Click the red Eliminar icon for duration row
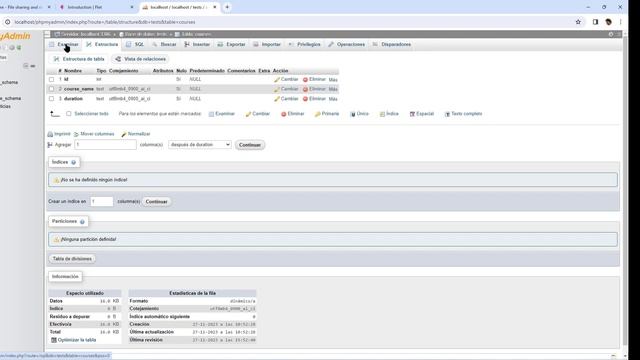 pyautogui.click(x=305, y=99)
